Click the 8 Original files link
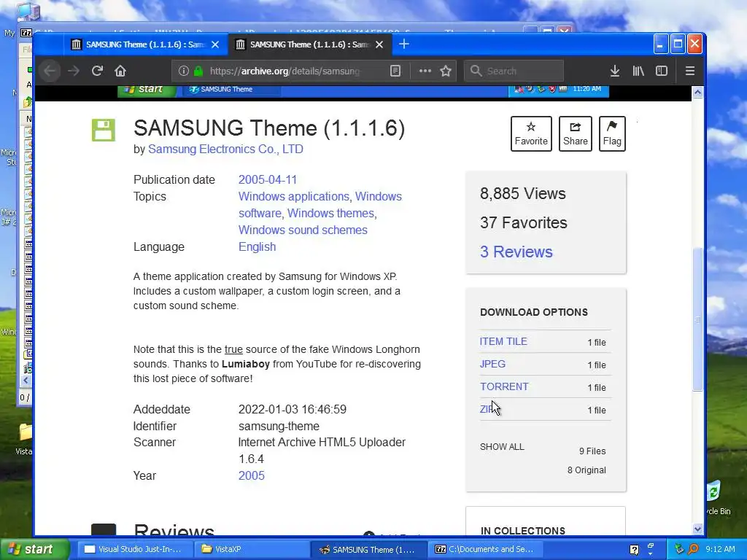The image size is (747, 560). pos(586,470)
